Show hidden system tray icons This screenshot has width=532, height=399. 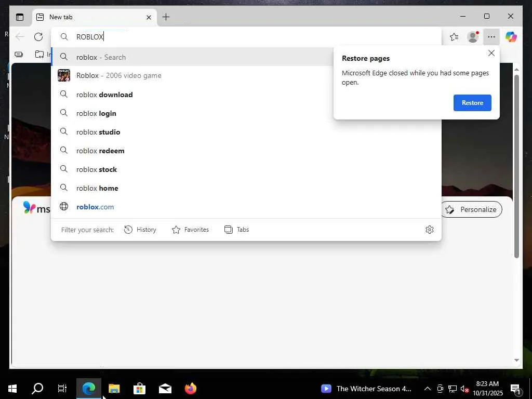pyautogui.click(x=428, y=389)
